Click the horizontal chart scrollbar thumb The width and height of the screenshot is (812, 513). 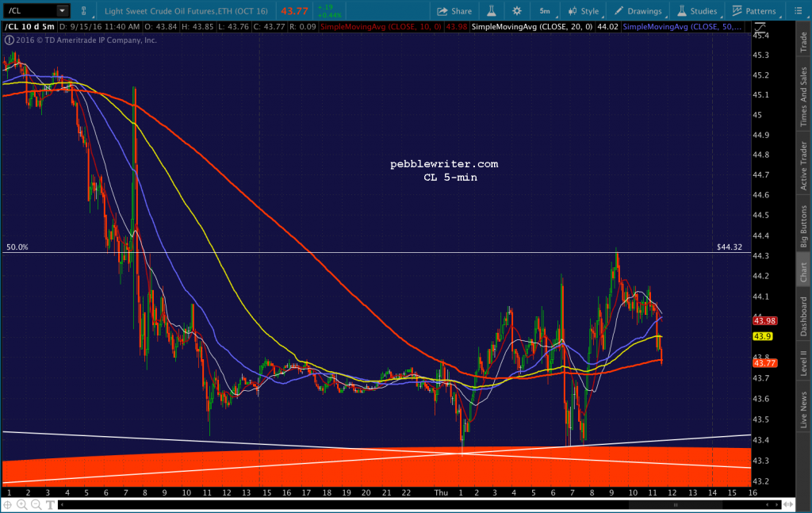[x=676, y=505]
